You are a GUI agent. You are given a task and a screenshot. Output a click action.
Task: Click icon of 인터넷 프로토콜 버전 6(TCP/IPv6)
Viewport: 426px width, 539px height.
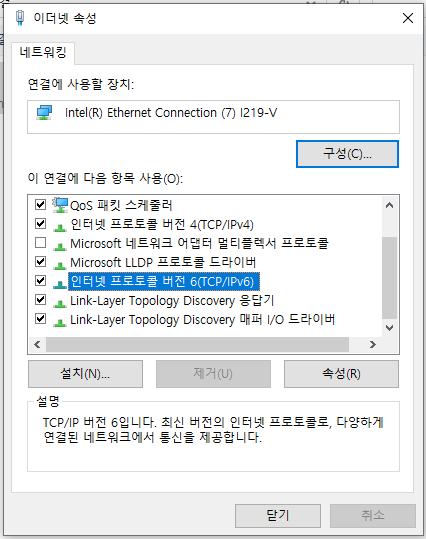60,284
